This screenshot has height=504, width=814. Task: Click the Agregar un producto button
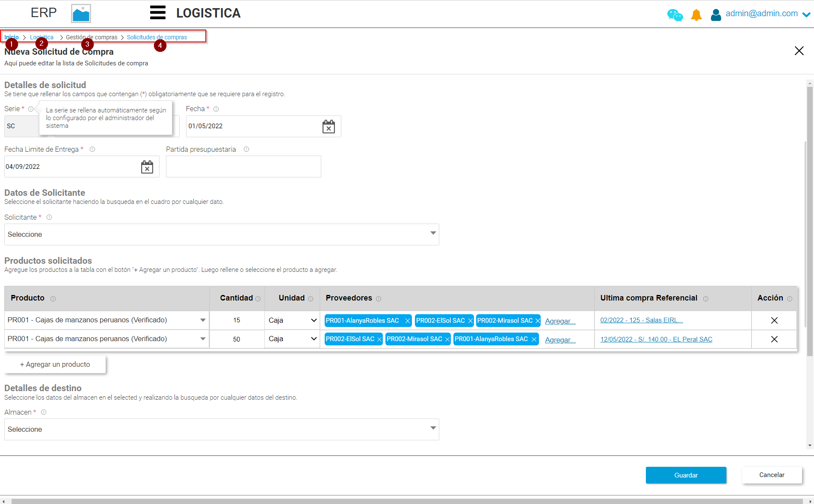coord(55,364)
